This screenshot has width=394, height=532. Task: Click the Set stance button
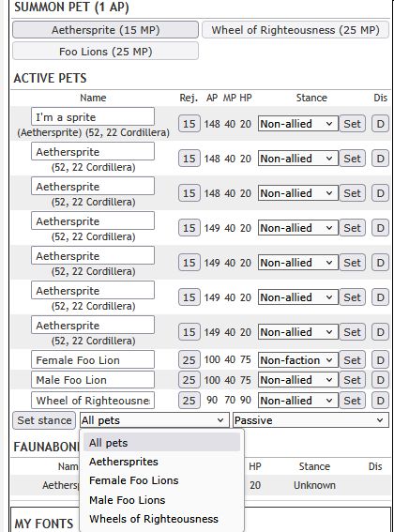[x=44, y=420]
